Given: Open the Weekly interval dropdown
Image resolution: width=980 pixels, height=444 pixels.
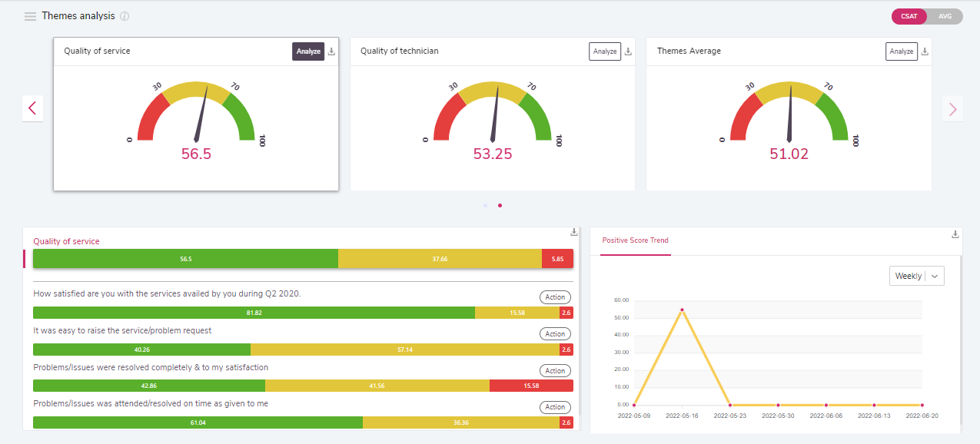Looking at the screenshot, I should (x=916, y=276).
